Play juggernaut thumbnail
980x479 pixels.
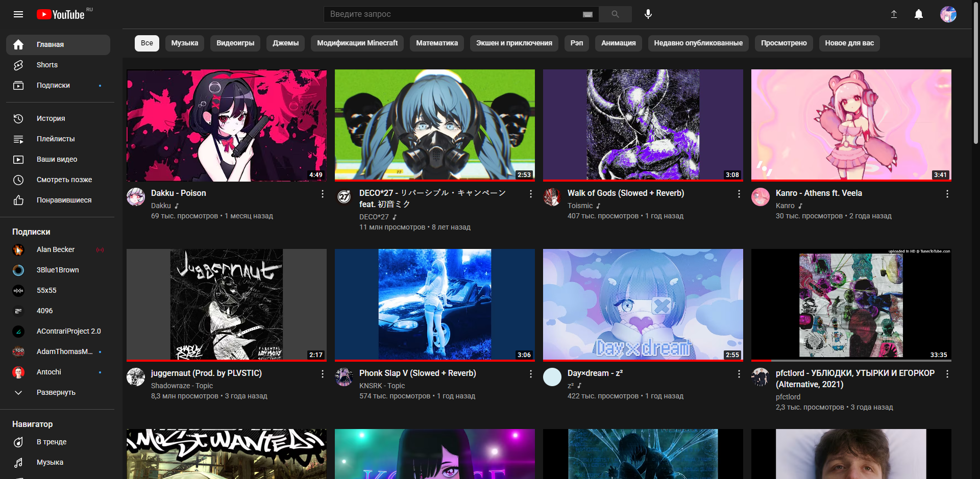[x=227, y=305]
